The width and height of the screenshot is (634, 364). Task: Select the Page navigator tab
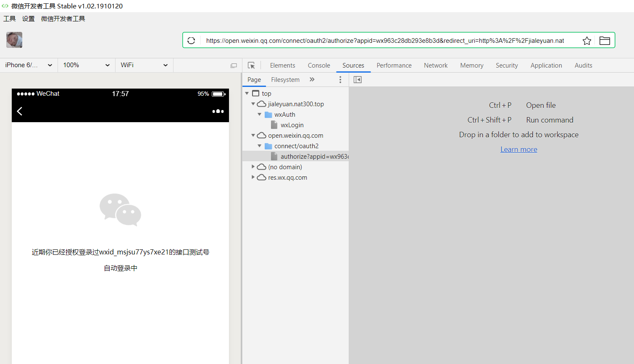click(x=254, y=80)
